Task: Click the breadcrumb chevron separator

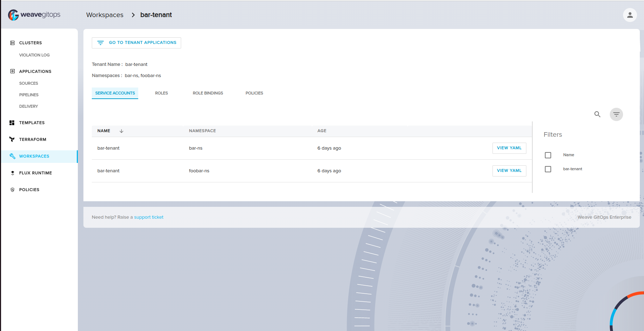Action: [133, 15]
